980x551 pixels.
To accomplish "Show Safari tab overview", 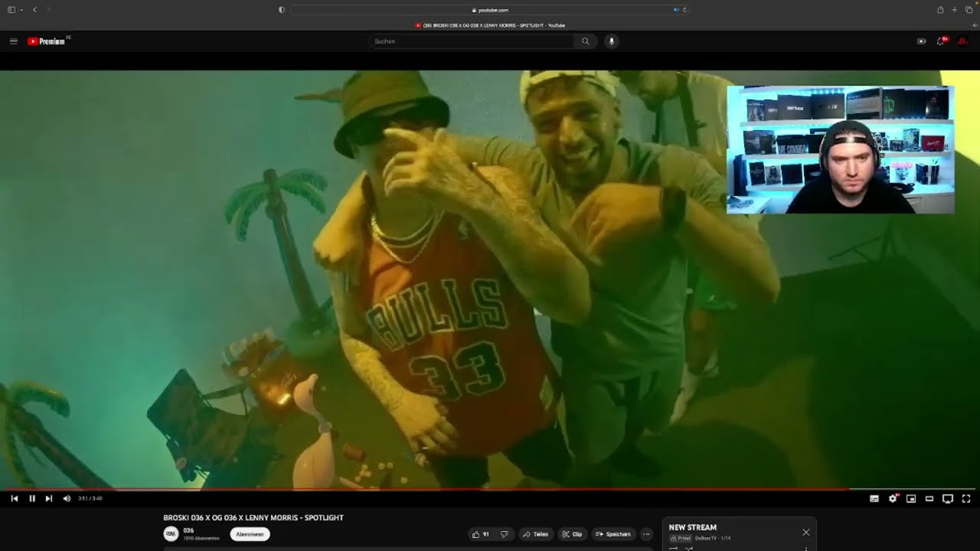I will click(969, 10).
